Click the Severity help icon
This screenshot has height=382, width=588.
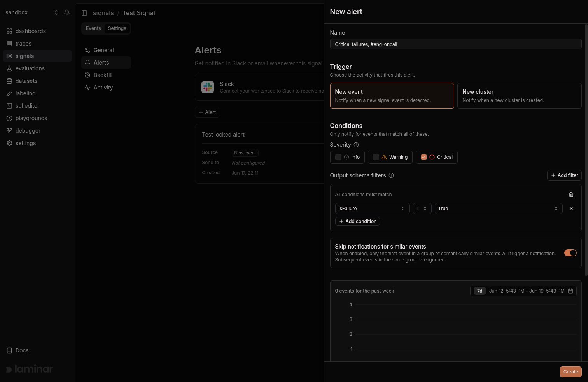pyautogui.click(x=356, y=145)
